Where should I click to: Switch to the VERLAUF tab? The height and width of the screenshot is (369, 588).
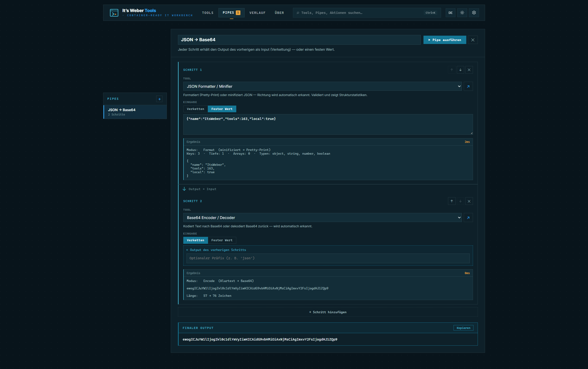point(258,13)
